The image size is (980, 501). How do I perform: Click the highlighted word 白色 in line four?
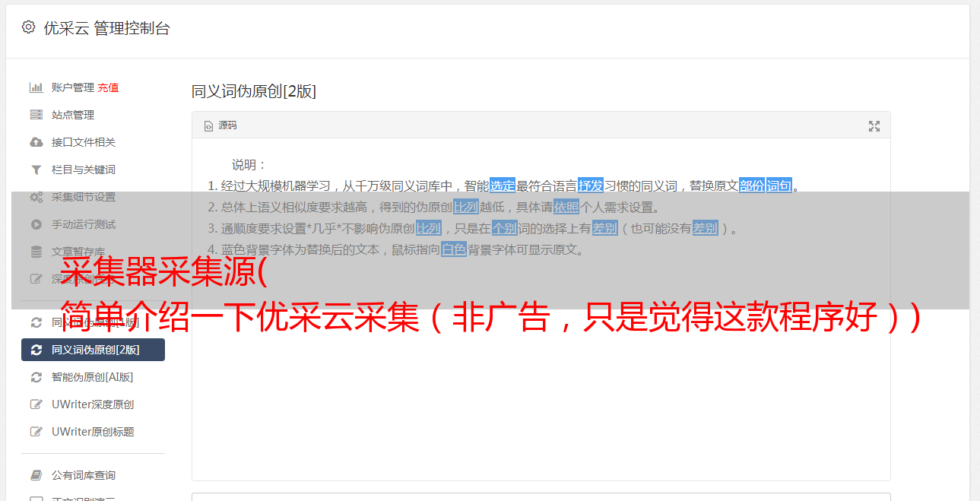click(454, 249)
